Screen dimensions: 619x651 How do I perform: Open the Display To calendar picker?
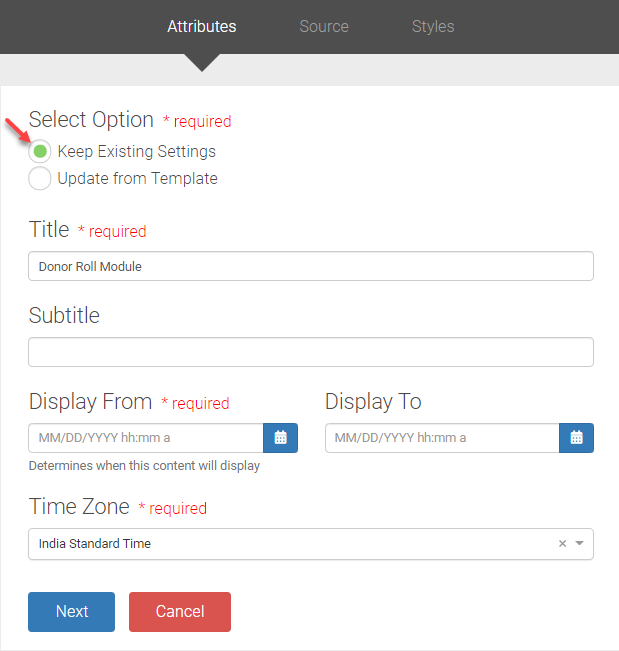577,438
